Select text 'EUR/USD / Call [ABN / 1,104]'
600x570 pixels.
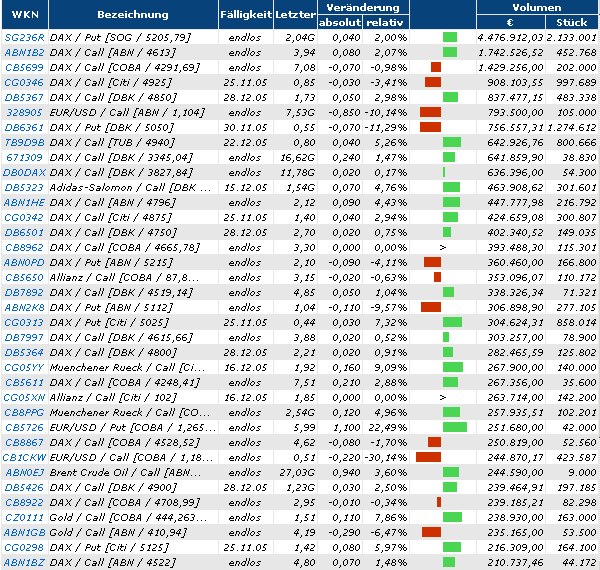point(127,112)
